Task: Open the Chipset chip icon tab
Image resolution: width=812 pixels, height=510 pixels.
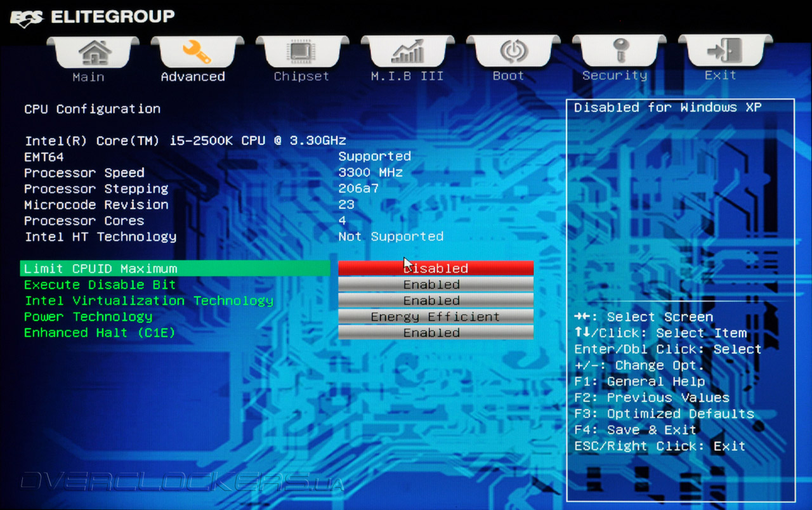Action: click(303, 51)
